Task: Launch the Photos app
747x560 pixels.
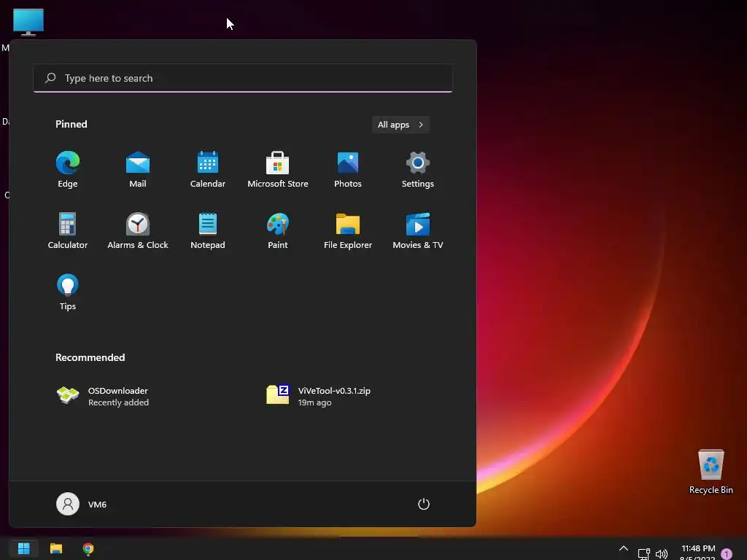Action: (348, 169)
